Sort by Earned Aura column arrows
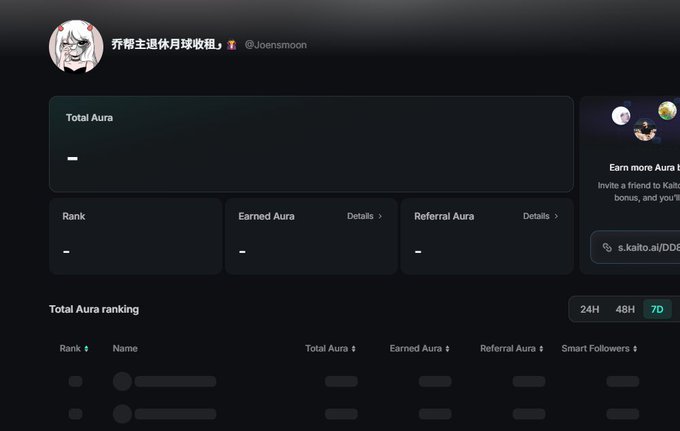This screenshot has height=431, width=680. point(447,349)
